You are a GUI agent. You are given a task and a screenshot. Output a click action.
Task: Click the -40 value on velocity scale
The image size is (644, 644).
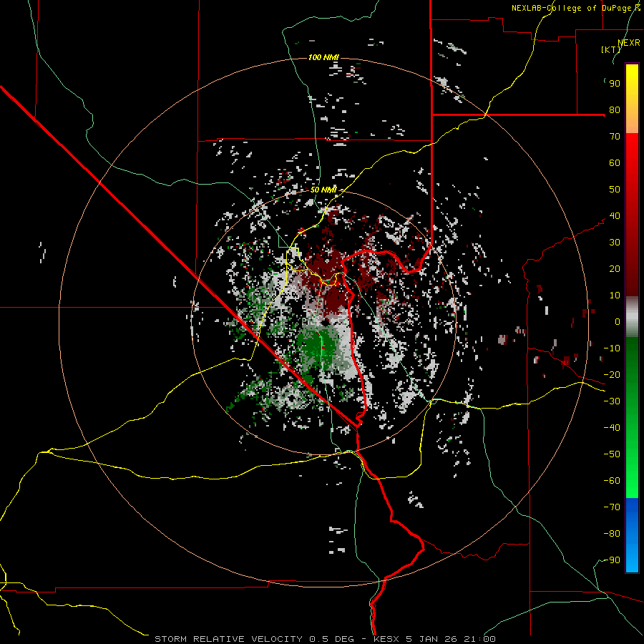click(612, 428)
